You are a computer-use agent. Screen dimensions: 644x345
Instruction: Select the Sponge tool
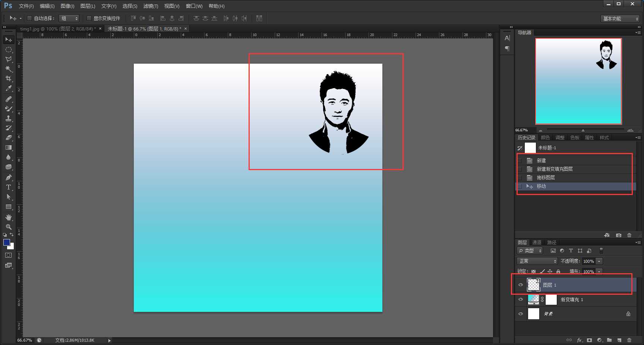tap(9, 167)
